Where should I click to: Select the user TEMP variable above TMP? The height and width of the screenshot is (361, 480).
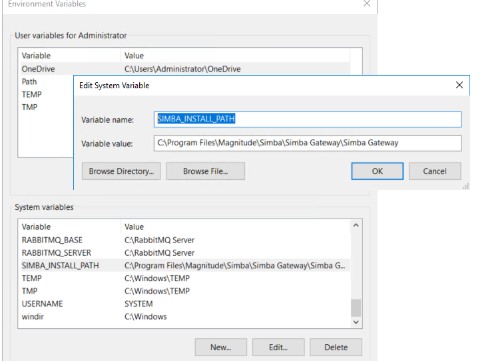tap(32, 94)
